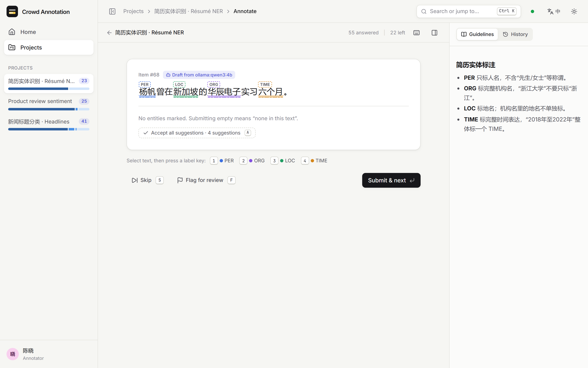588x368 pixels.
Task: Choose the PER label key 1
Action: click(x=222, y=161)
